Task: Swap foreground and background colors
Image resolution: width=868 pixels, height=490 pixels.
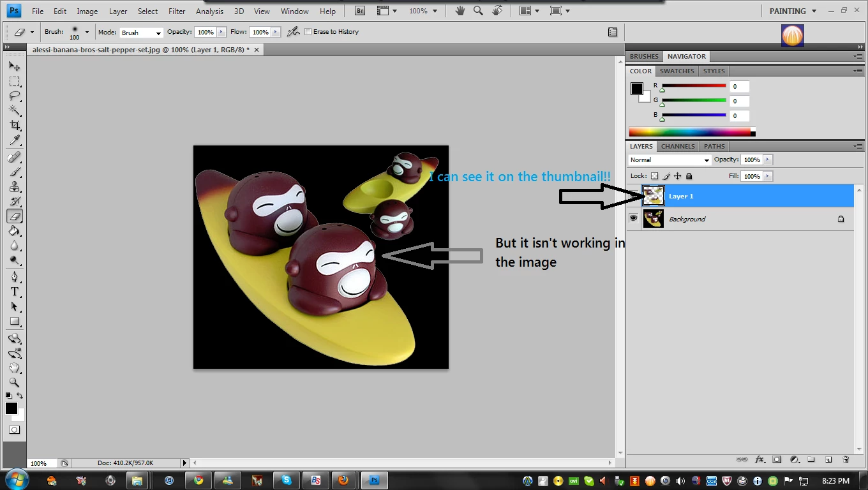Action: coord(20,396)
